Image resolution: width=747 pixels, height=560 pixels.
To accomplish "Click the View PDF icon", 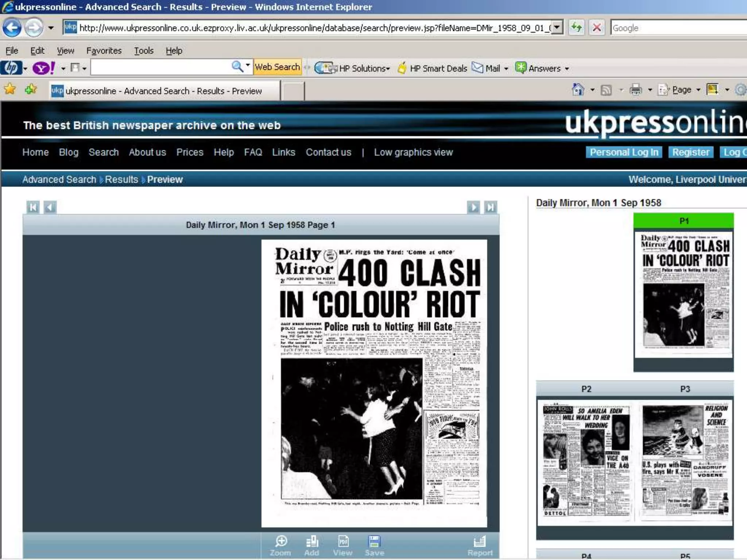I will 343,541.
